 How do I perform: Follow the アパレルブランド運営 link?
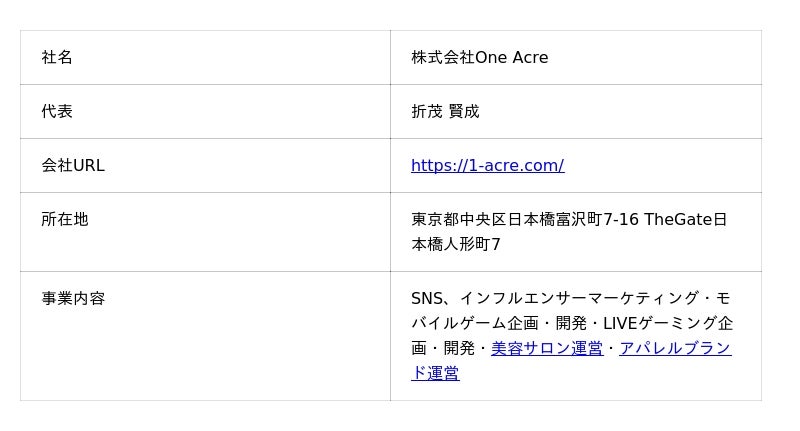pos(675,349)
